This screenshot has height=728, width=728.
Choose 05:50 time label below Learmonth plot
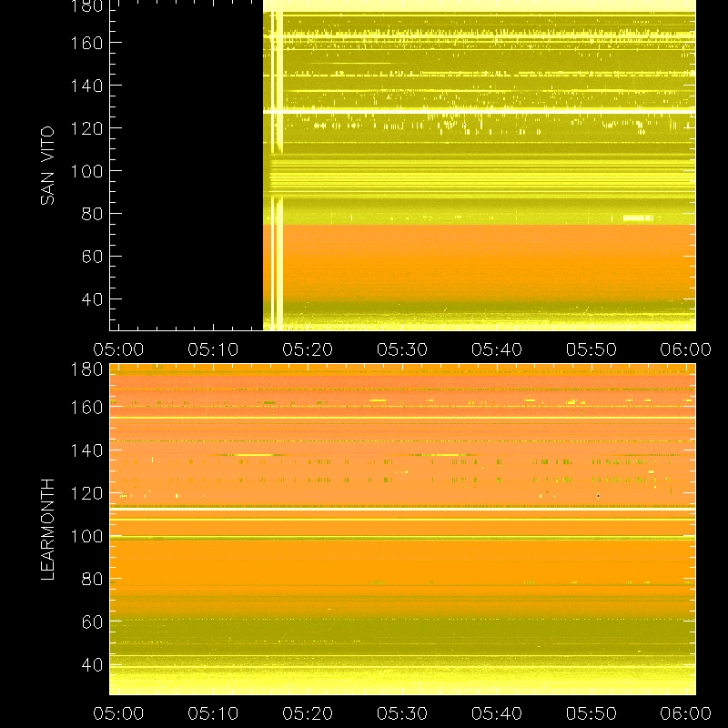(x=591, y=713)
